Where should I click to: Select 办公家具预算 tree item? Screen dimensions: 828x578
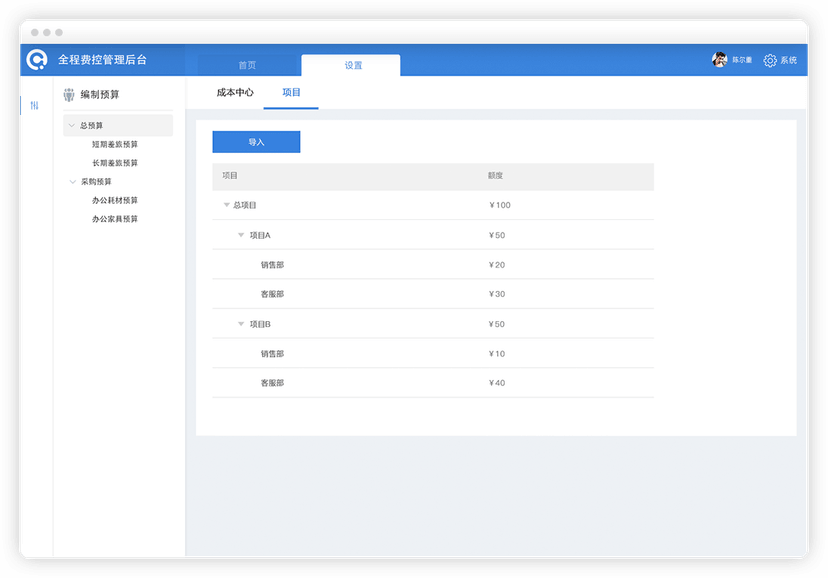[x=115, y=219]
